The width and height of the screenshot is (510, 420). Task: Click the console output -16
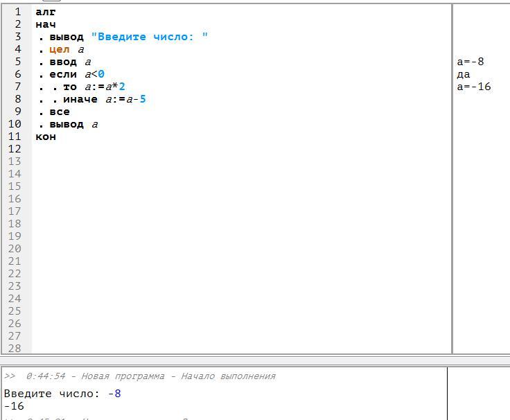click(14, 406)
